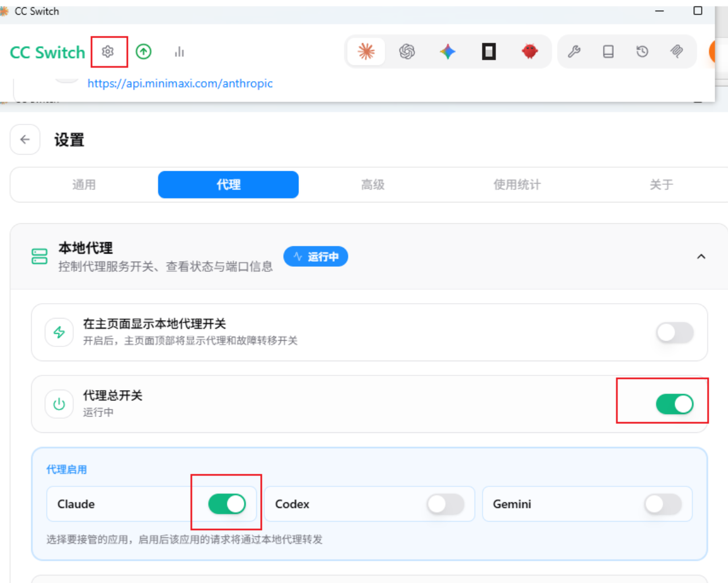Switch to the 关于 tab

[x=662, y=185]
